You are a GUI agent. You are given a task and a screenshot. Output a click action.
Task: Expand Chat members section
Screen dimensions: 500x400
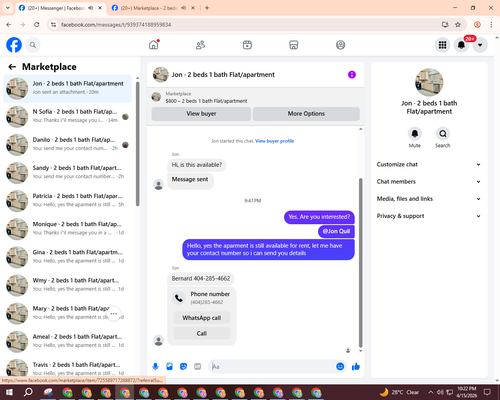[x=429, y=182]
